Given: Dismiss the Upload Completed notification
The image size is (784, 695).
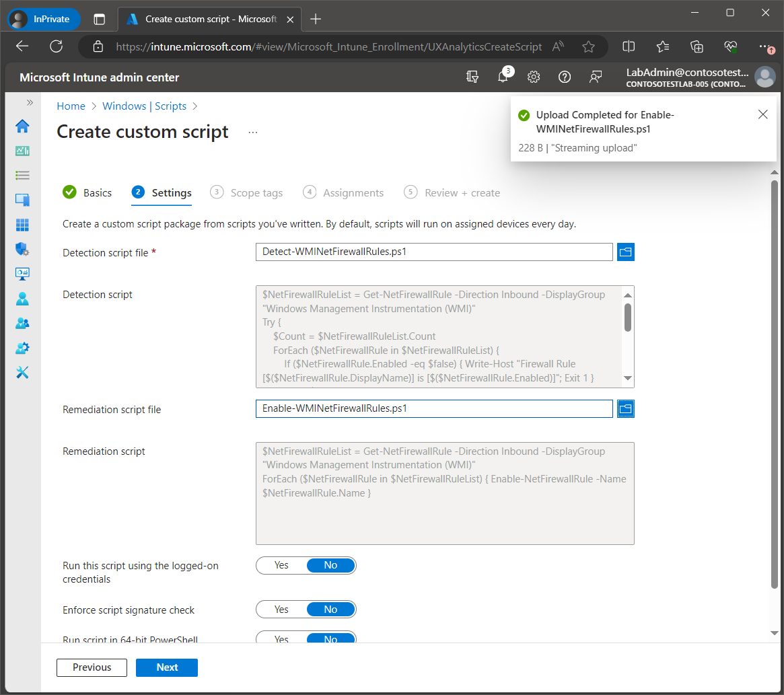Looking at the screenshot, I should 762,114.
